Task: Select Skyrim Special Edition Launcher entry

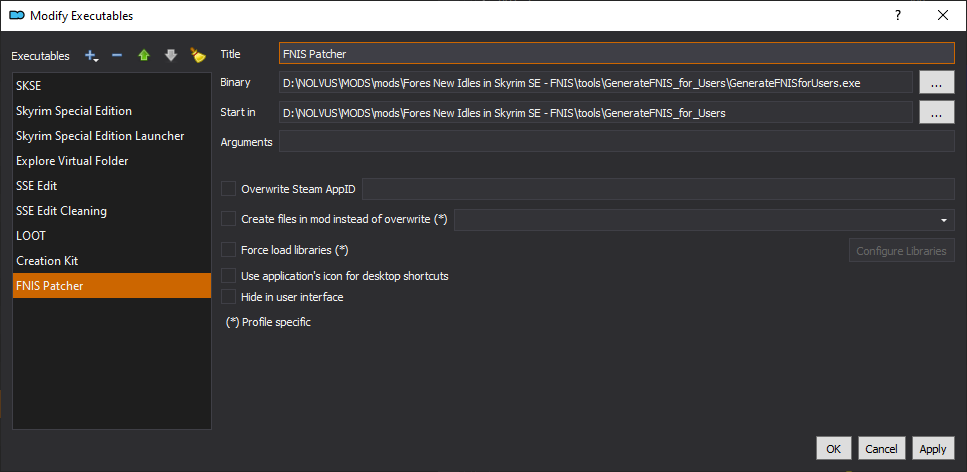Action: [112, 136]
